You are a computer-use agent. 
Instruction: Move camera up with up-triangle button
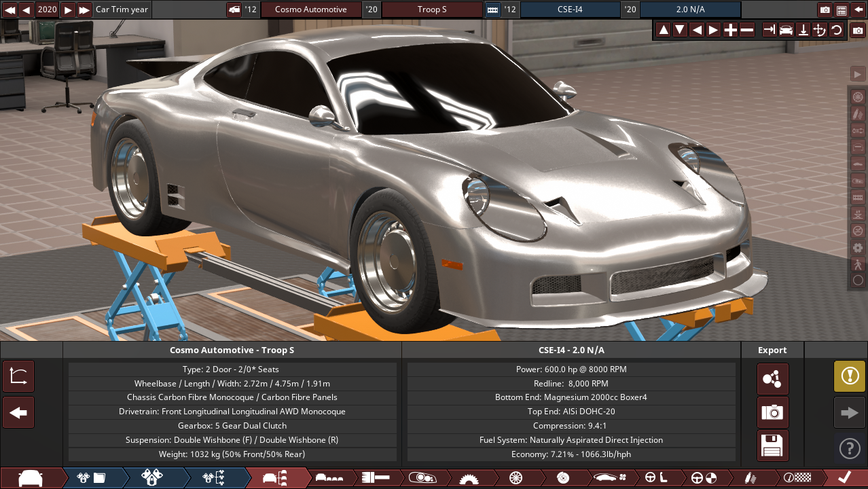click(664, 30)
